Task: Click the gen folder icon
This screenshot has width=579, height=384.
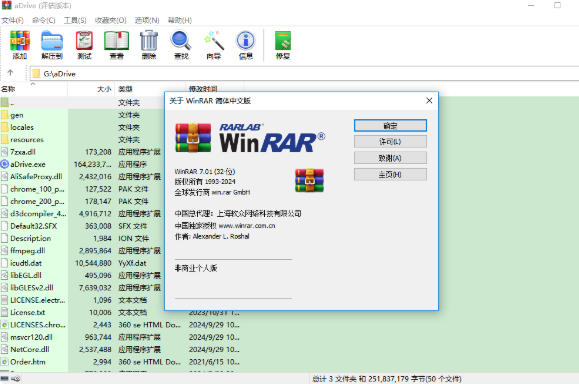Action: (x=4, y=115)
